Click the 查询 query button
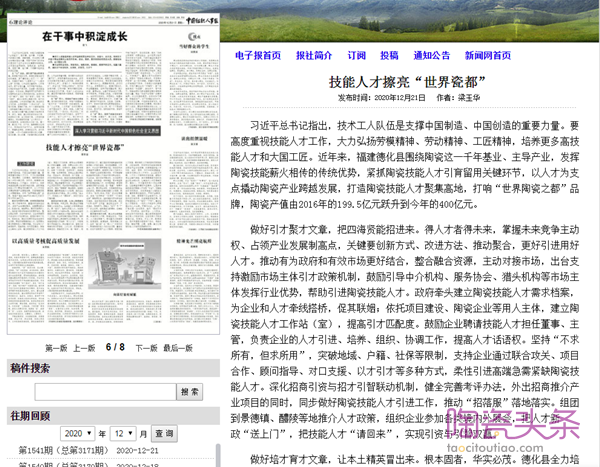600x467 pixels. click(164, 433)
